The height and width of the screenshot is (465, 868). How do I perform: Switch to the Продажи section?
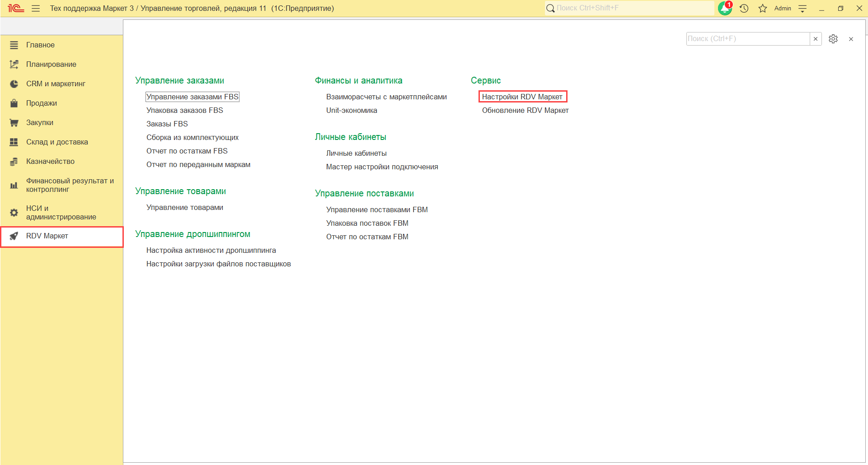[42, 103]
